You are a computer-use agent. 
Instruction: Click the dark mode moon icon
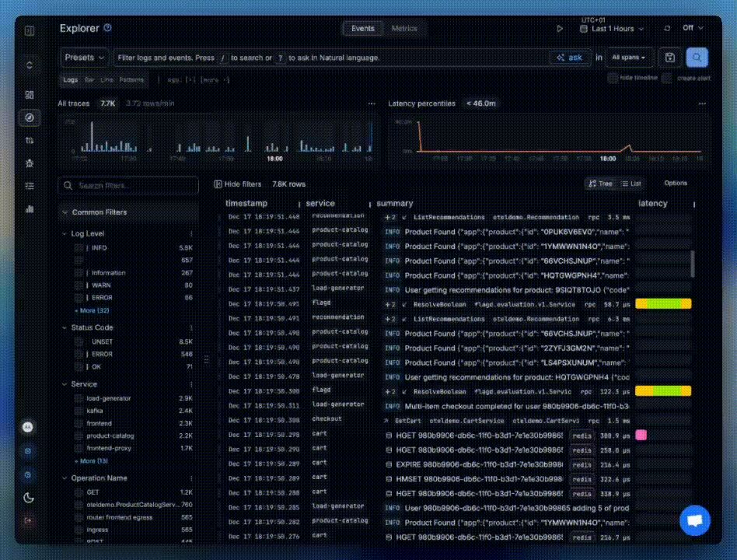[x=29, y=498]
